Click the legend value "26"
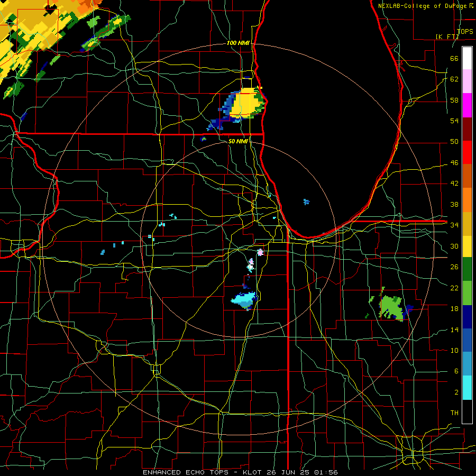Image resolution: width=476 pixels, height=476 pixels. pos(454,267)
